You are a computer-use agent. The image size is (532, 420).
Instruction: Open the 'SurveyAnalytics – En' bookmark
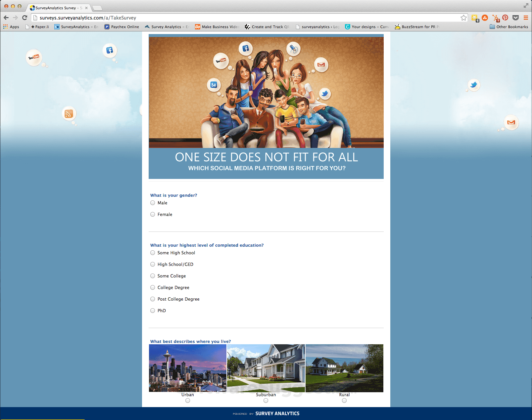(x=76, y=27)
